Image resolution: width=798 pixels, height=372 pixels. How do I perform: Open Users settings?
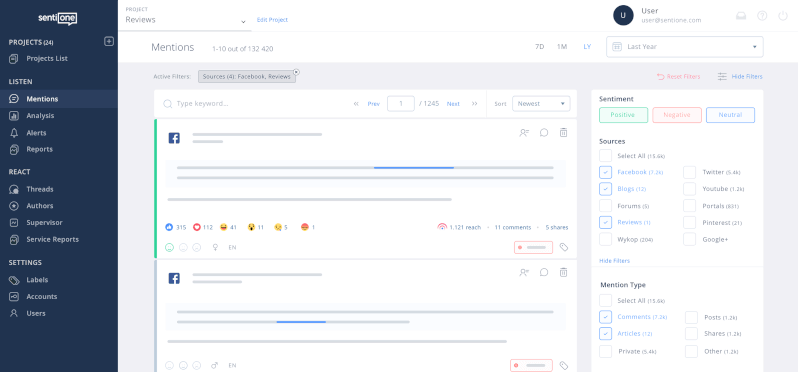(27, 313)
